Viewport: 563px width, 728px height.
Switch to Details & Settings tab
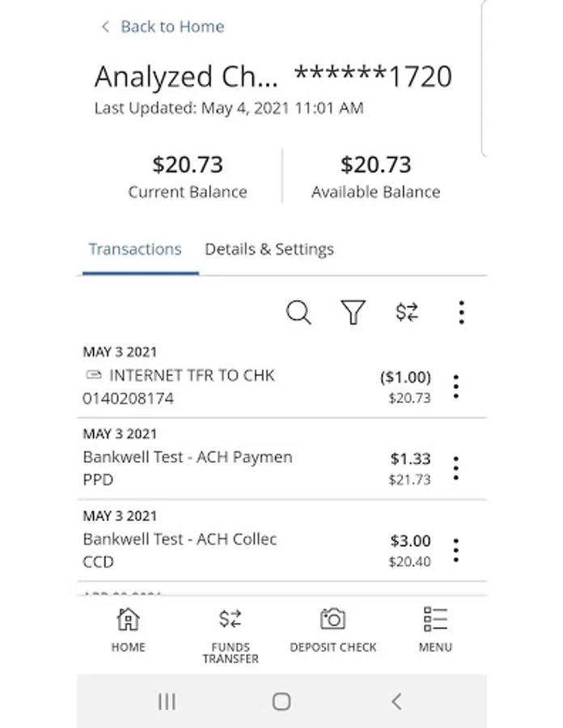pos(269,249)
